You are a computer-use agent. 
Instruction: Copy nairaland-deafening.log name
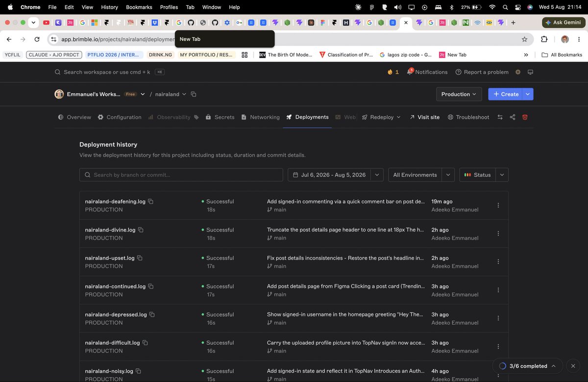151,201
